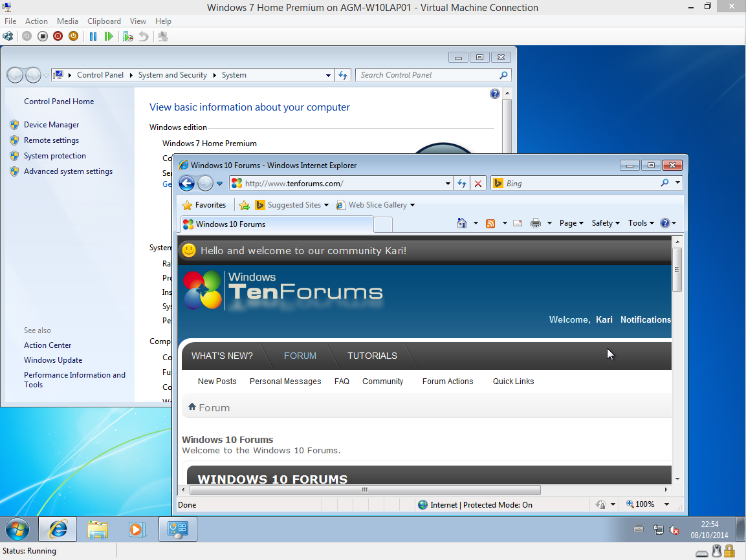Open the Media menu
Screen dimensions: 746x560
coord(67,21)
